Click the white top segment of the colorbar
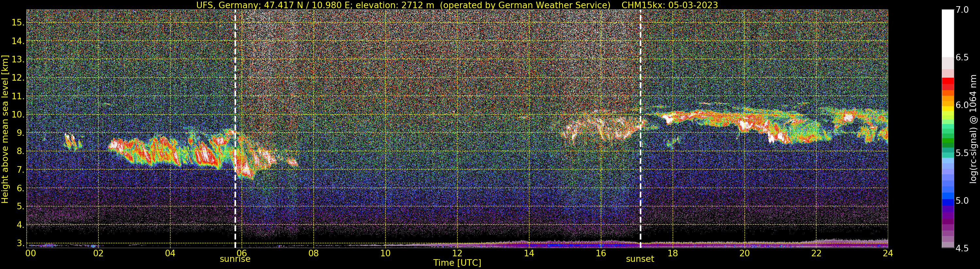 click(948, 34)
